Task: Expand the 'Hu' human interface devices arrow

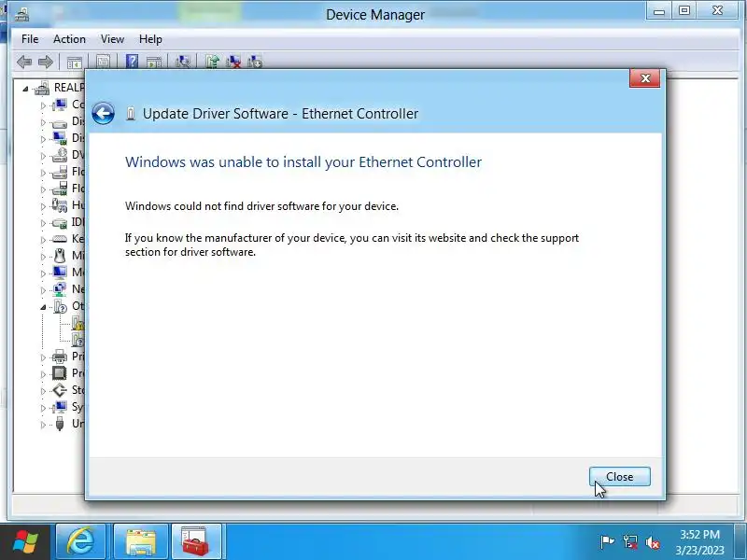Action: [x=43, y=206]
